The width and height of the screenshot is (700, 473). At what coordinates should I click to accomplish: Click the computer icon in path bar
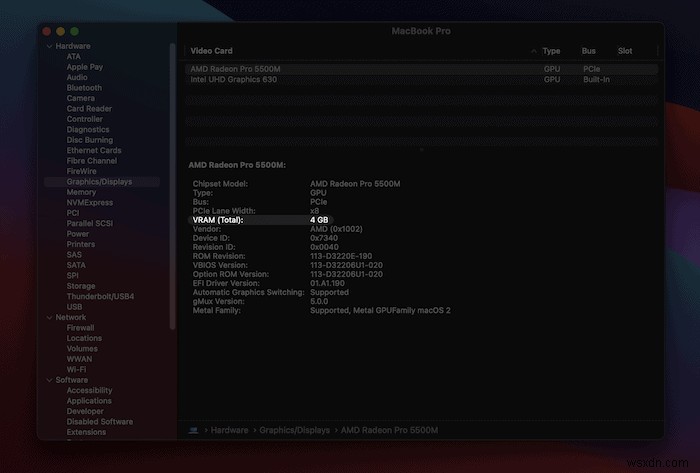(193, 431)
